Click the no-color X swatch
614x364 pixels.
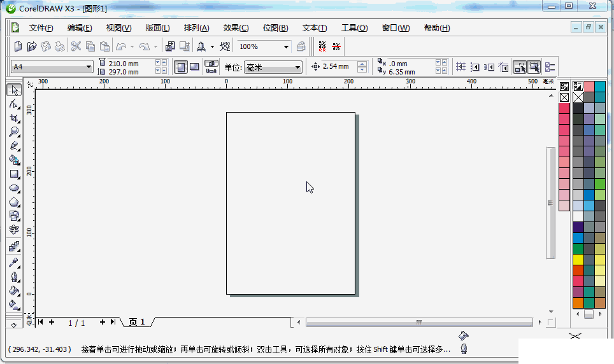tap(578, 97)
